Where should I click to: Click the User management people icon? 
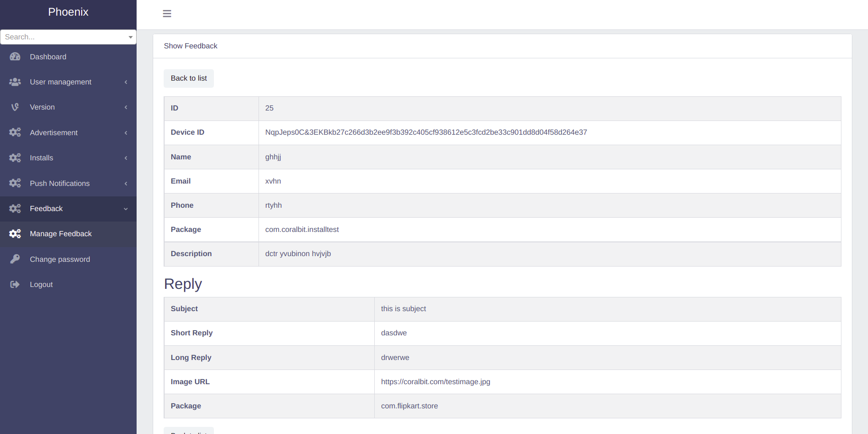pos(15,82)
